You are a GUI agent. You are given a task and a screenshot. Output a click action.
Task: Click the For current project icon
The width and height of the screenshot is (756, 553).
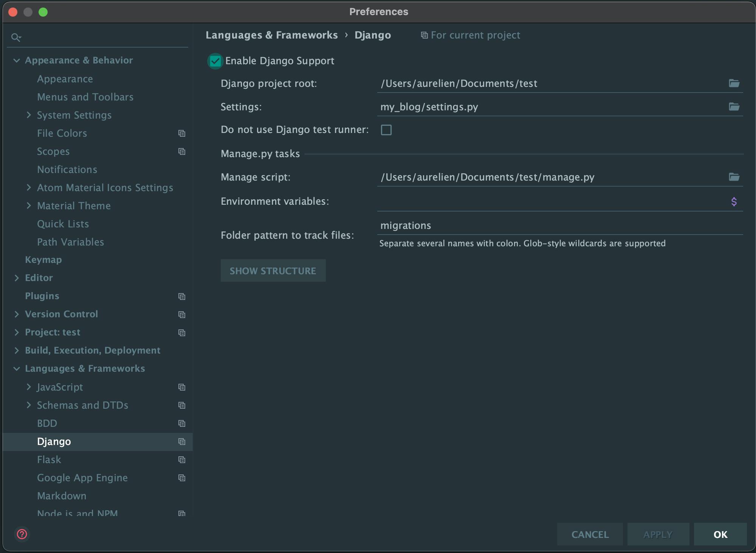click(x=424, y=35)
